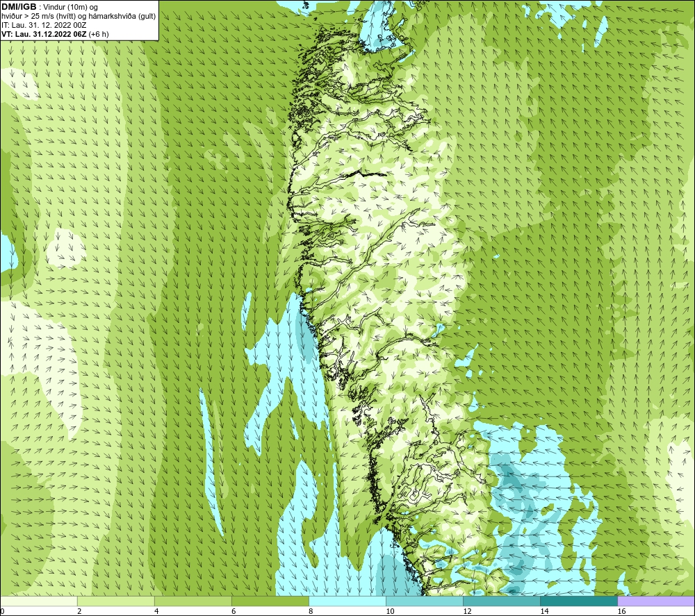
Task: Click the purple legend swatch above 16 m/s
Action: pyautogui.click(x=656, y=601)
